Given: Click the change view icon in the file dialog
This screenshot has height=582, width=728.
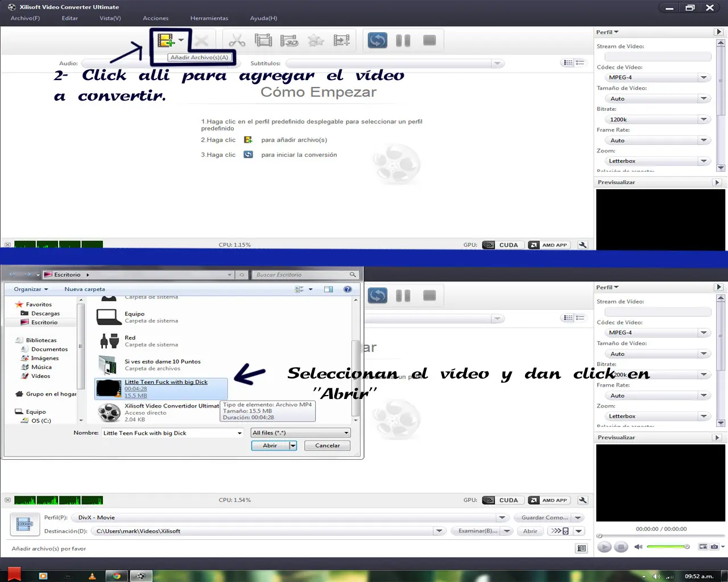Looking at the screenshot, I should (299, 289).
